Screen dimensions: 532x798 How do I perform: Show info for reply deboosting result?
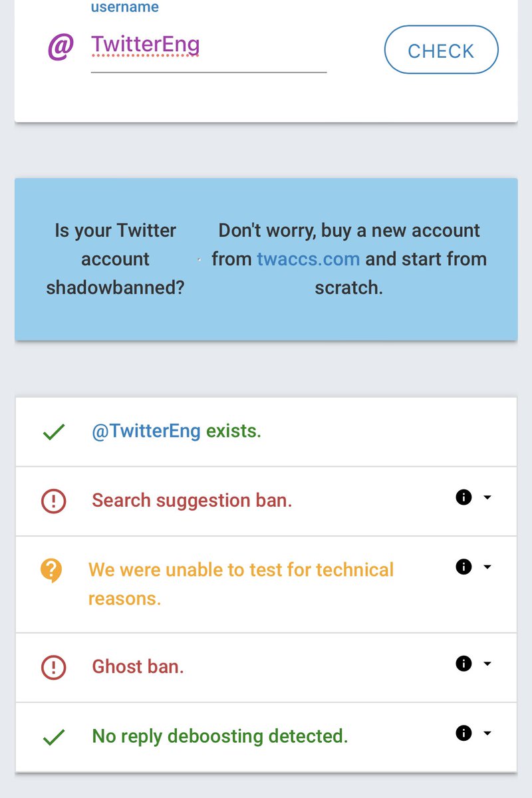coord(464,733)
